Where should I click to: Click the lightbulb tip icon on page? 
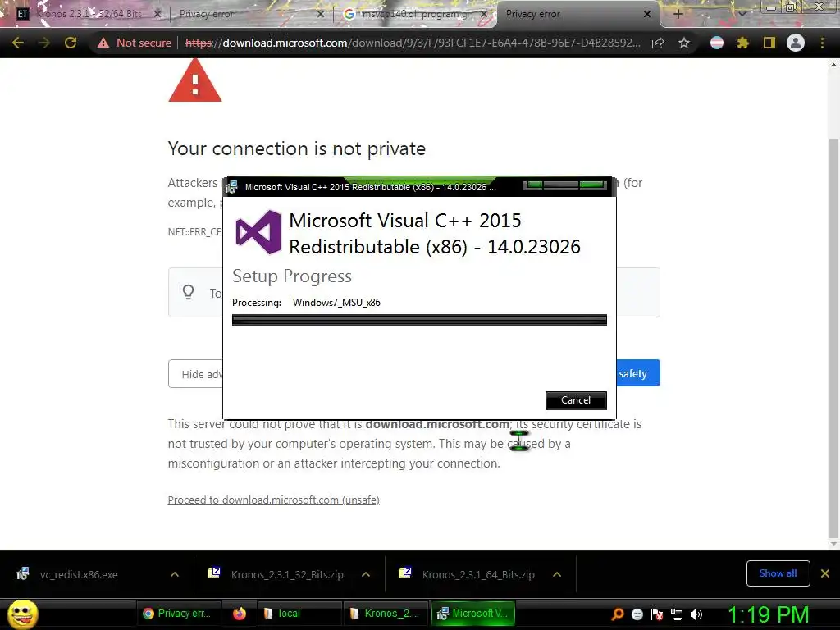[x=188, y=293]
